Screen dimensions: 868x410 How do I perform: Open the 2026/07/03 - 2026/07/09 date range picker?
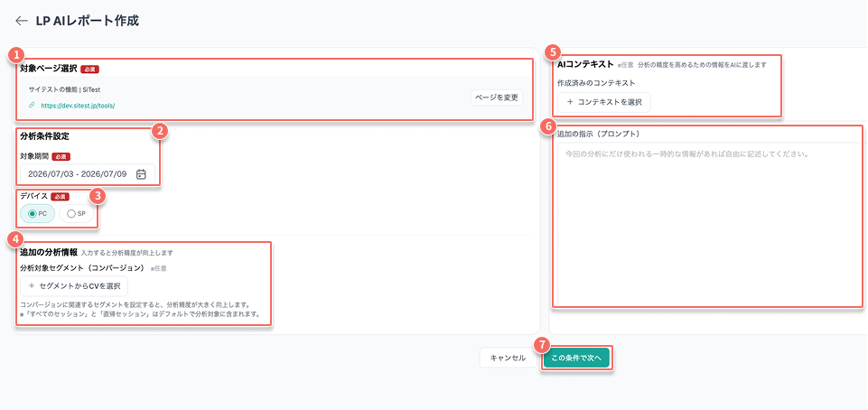[x=88, y=173]
